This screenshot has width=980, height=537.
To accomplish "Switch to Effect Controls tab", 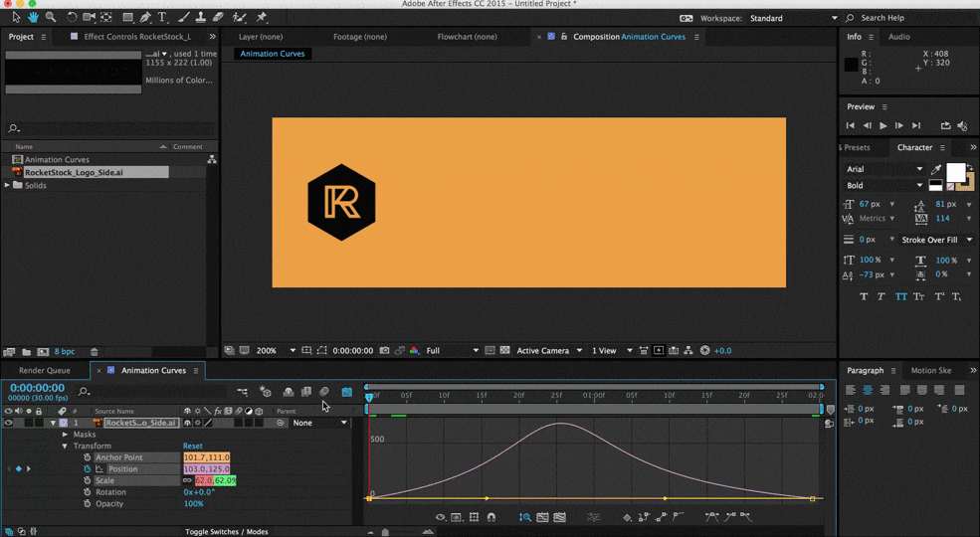I will [137, 37].
